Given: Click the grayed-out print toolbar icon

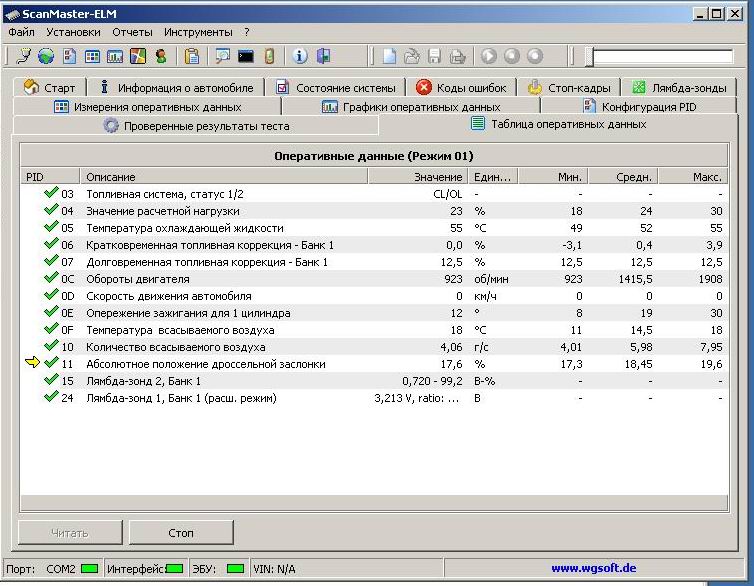Looking at the screenshot, I should [457, 57].
